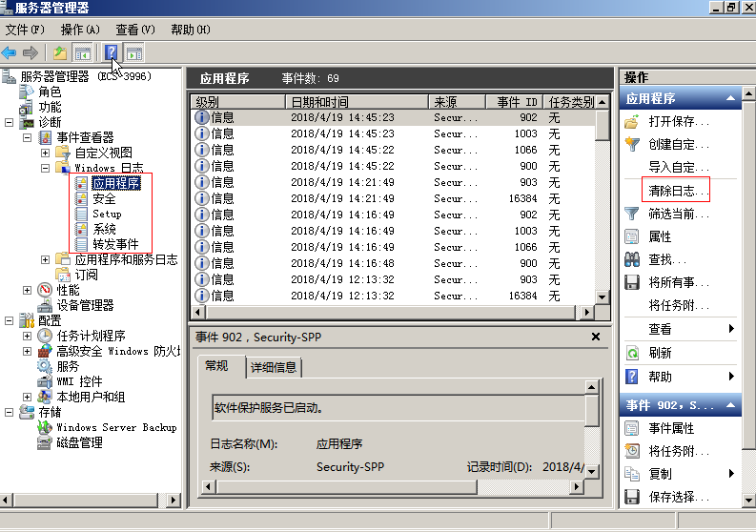Expand the 性能 tree node

click(27, 290)
